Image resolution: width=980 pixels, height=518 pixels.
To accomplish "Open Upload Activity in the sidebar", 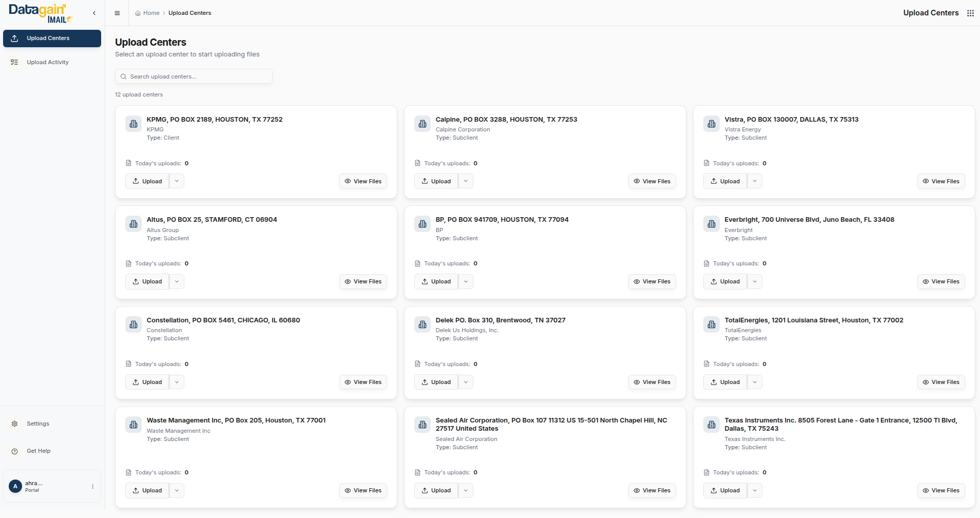I will point(47,62).
